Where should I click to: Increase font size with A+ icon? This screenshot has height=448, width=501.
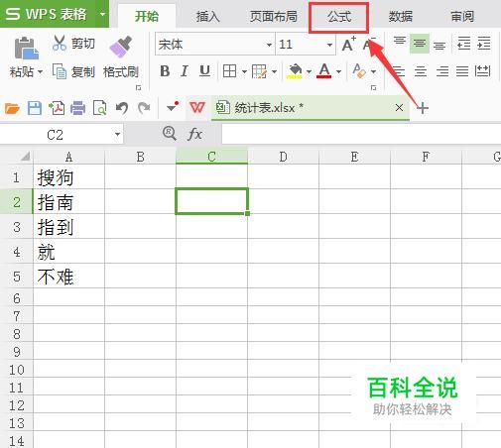click(x=348, y=45)
